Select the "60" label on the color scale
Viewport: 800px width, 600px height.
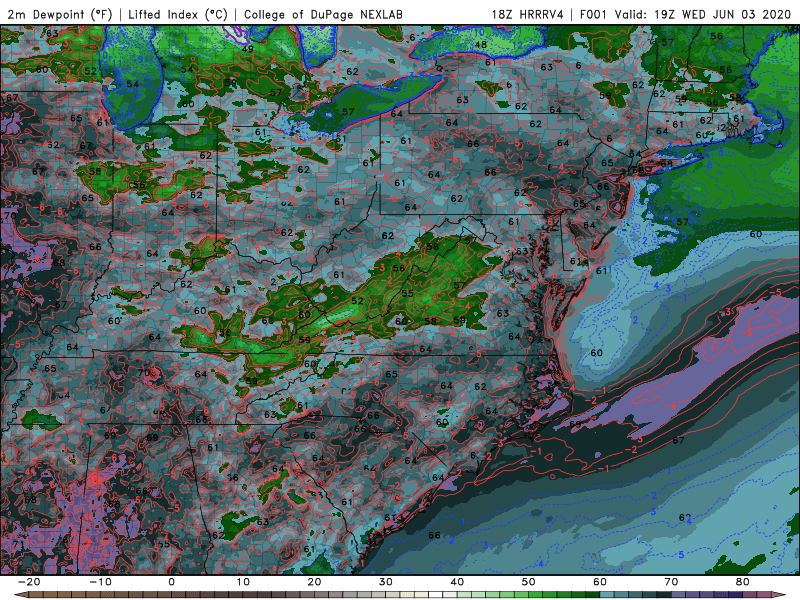[600, 582]
